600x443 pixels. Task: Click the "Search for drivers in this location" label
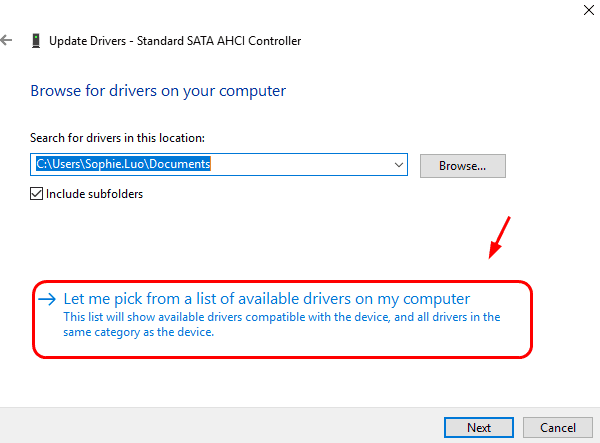(x=118, y=138)
